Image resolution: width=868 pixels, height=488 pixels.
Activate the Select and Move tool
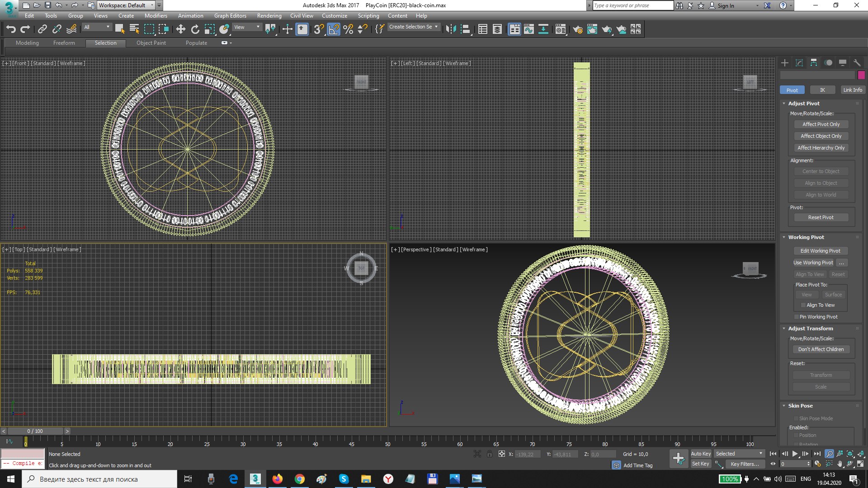[180, 29]
